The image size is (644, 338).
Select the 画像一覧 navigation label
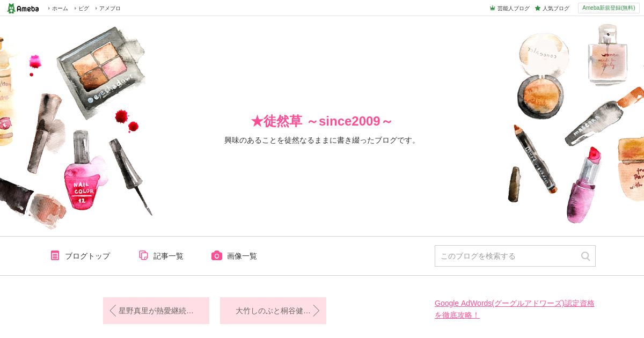[242, 256]
